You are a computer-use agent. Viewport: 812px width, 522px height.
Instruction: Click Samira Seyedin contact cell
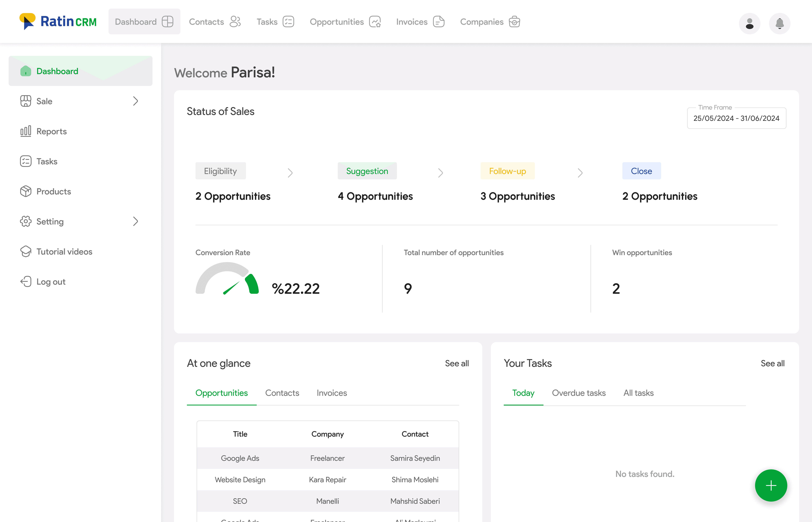coord(415,458)
